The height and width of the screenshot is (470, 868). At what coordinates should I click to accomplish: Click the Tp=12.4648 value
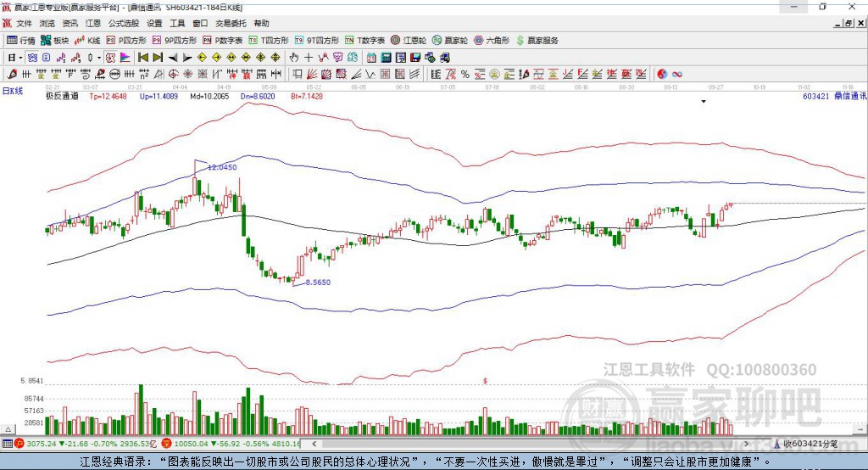(108, 96)
